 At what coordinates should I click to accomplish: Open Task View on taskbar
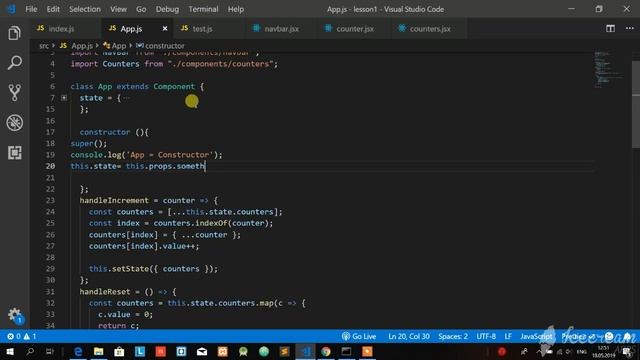pyautogui.click(x=50, y=351)
